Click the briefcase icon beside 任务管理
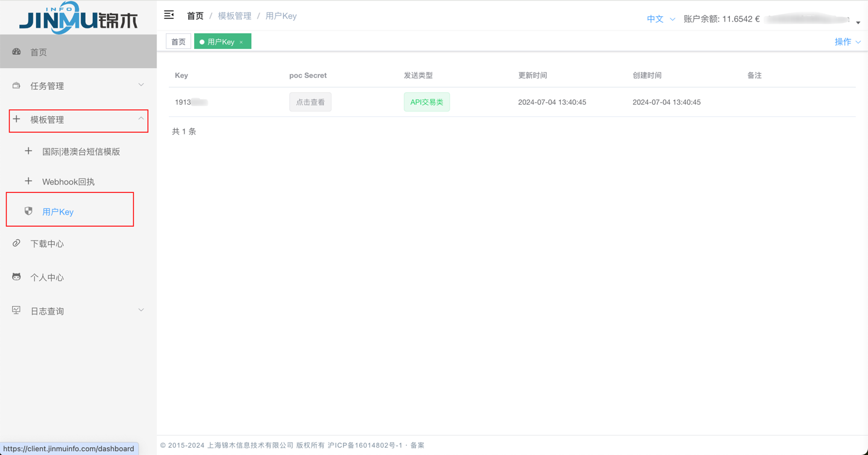This screenshot has height=455, width=868. [x=17, y=86]
